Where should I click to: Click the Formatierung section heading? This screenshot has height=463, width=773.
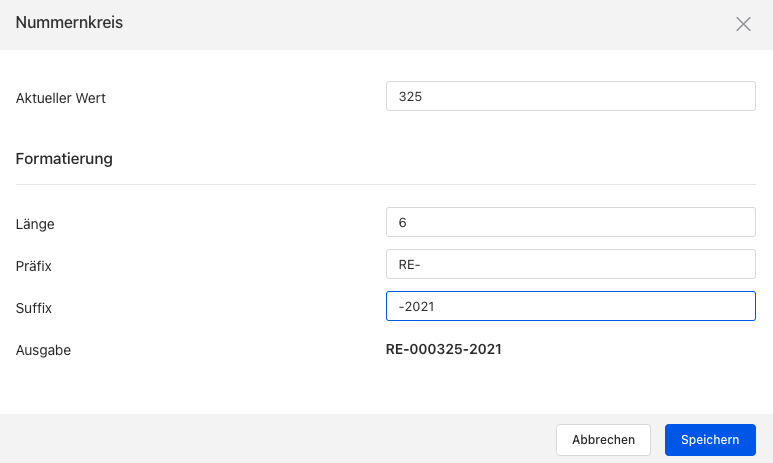click(64, 158)
